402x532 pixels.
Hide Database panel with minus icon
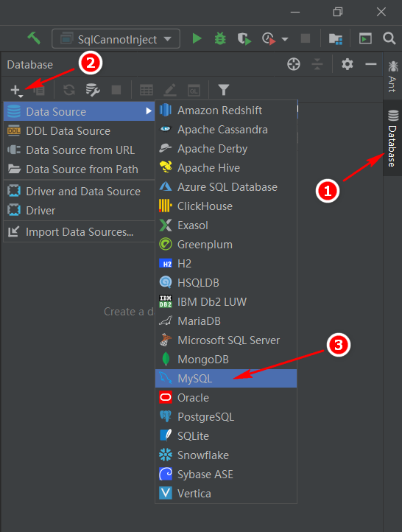click(371, 64)
